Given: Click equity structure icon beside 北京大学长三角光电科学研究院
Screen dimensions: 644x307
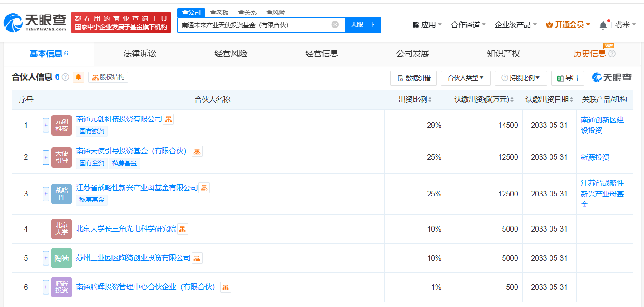Looking at the screenshot, I should (x=183, y=229).
